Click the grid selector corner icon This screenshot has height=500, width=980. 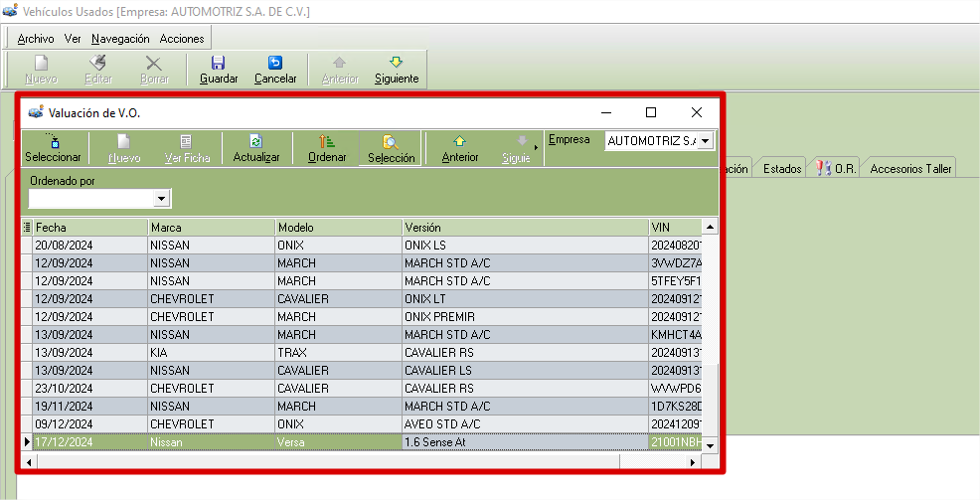[x=27, y=227]
